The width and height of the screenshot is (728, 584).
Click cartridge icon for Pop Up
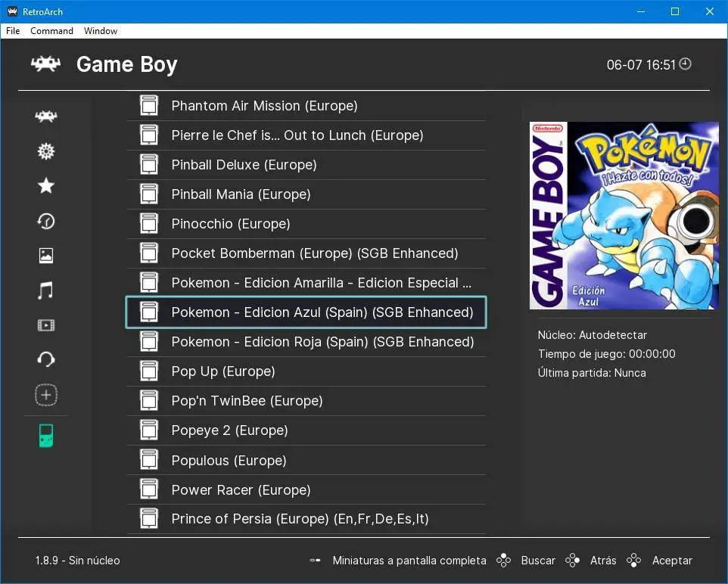coord(149,371)
